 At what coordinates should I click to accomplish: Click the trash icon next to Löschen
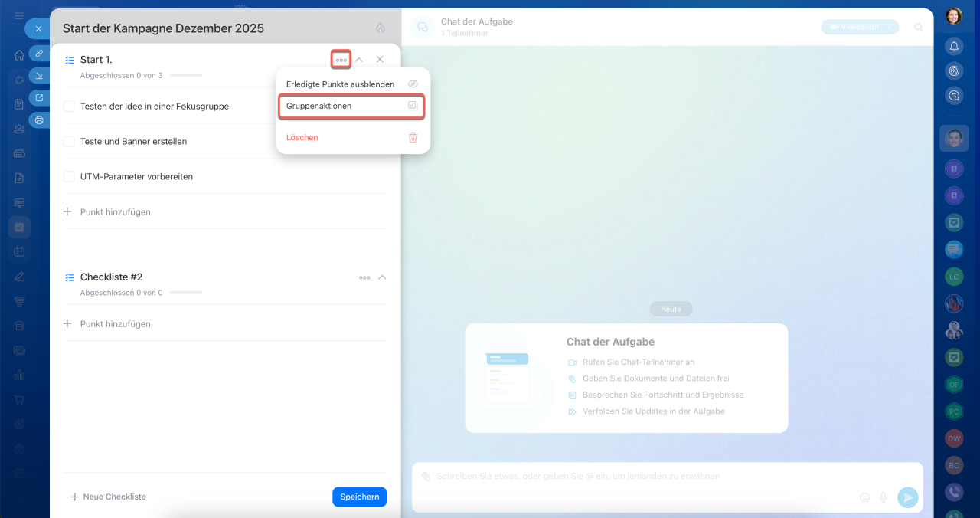pyautogui.click(x=413, y=138)
